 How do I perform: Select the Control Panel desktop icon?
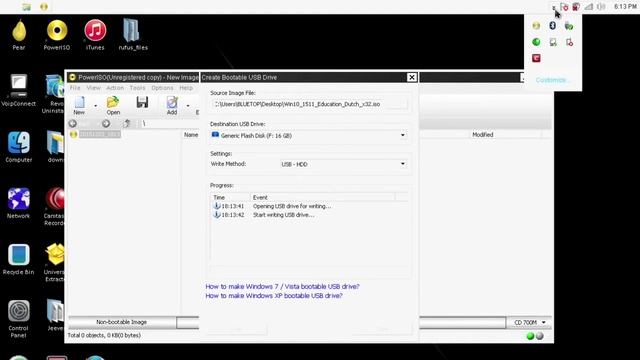pyautogui.click(x=18, y=319)
